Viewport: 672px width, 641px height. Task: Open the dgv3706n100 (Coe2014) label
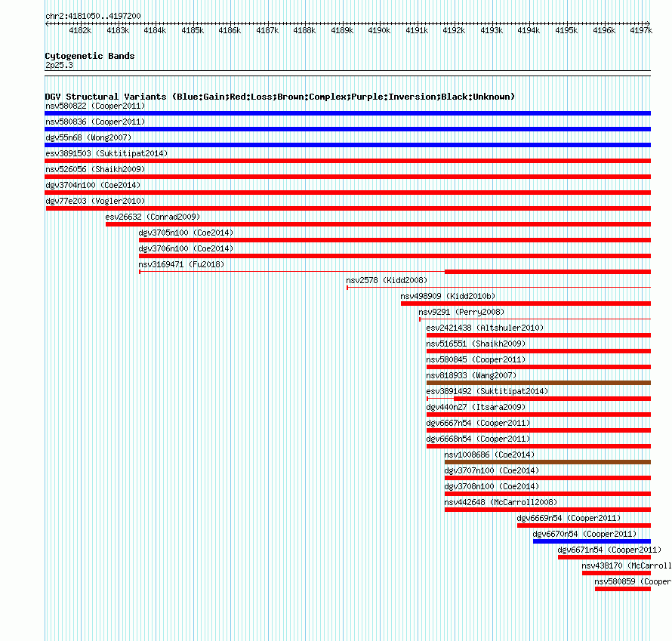(186, 248)
